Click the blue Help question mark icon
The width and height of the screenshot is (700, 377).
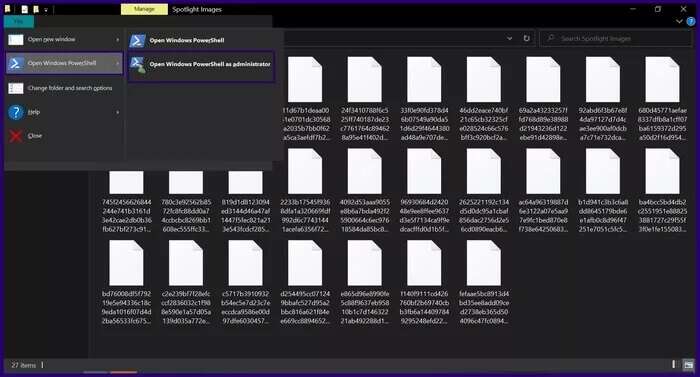[x=16, y=112]
